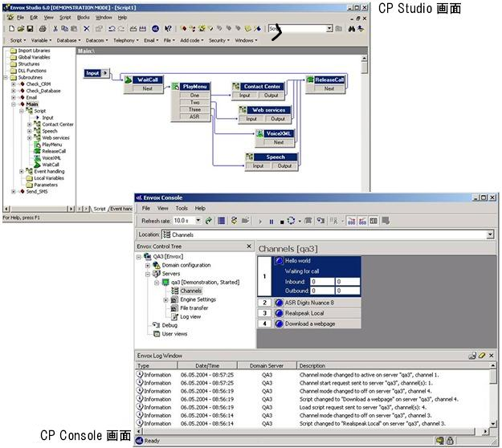Screen dimensions: 502x448
Task: Click the save log icon in Envox Log Window
Action: click(x=472, y=356)
